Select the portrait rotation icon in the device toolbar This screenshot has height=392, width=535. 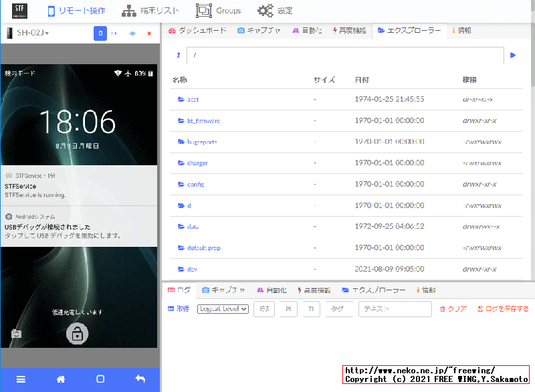click(101, 33)
